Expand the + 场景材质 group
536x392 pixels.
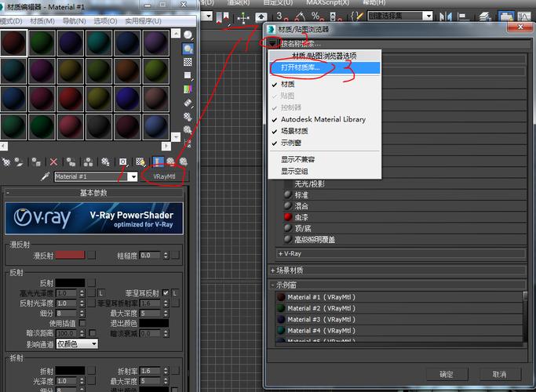[398, 270]
